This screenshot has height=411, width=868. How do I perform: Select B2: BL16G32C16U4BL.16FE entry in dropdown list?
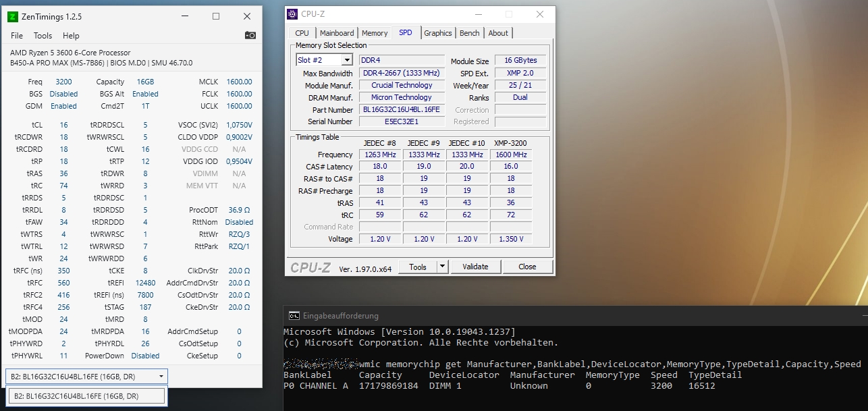click(85, 396)
